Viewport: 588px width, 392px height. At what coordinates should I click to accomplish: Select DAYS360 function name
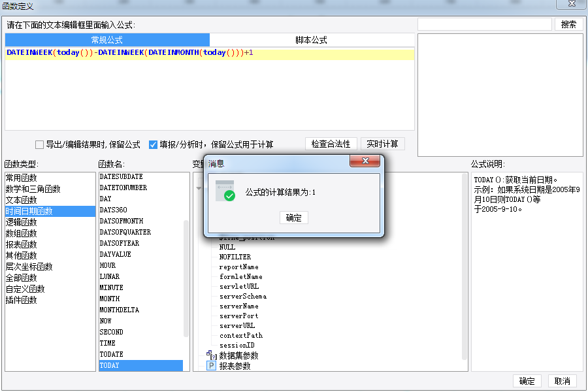(141, 210)
